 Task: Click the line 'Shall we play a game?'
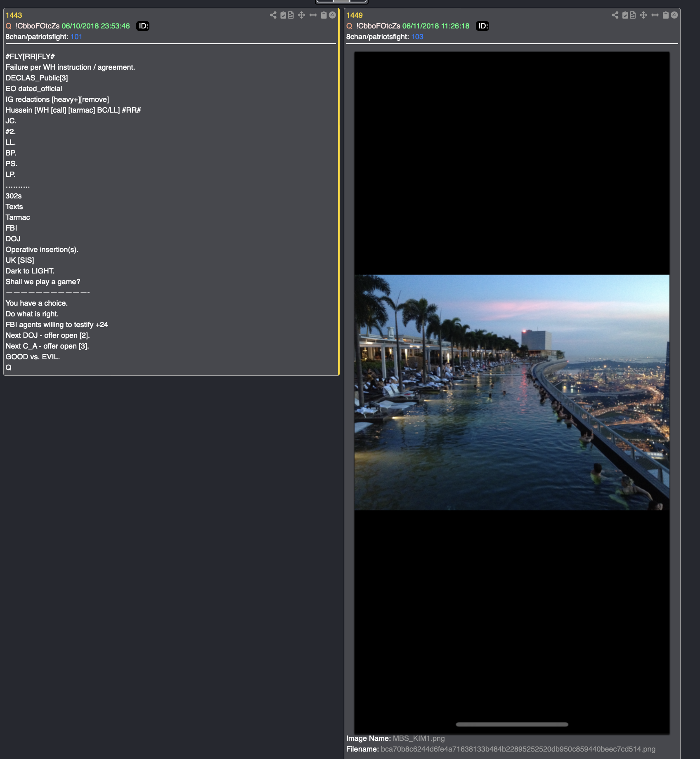tap(43, 282)
